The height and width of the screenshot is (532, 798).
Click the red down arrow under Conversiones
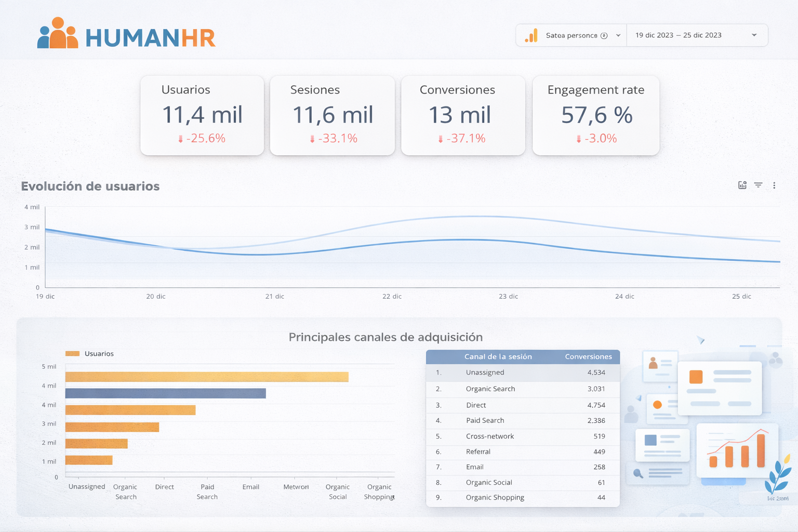[x=441, y=139]
